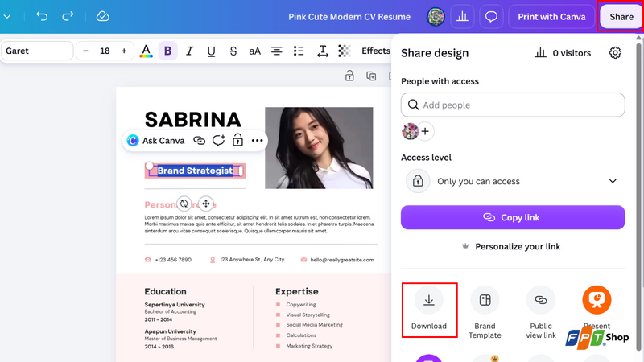Toggle italic formatting
This screenshot has width=644, height=362.
[189, 51]
